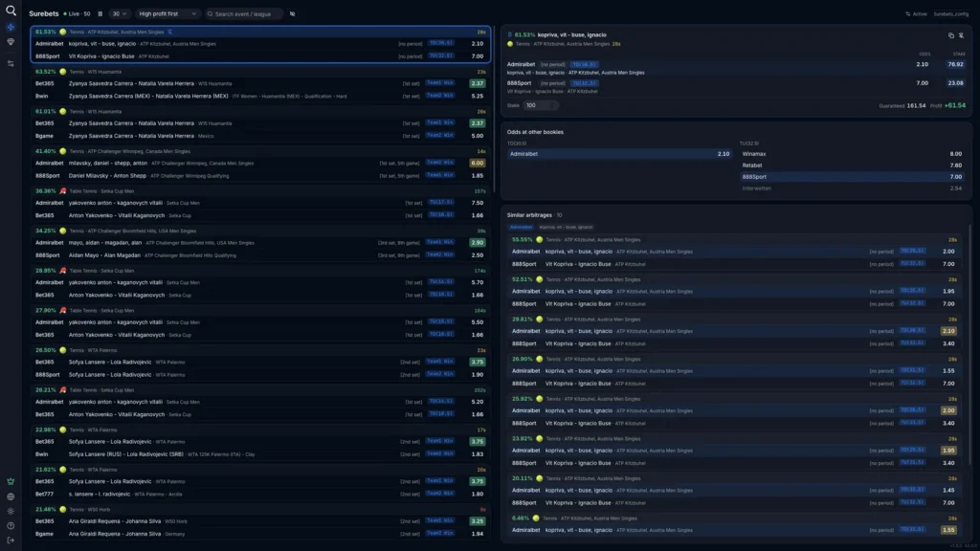The image size is (980, 551).
Task: Open similar arbitrage 20.11% entry
Action: pos(735,491)
